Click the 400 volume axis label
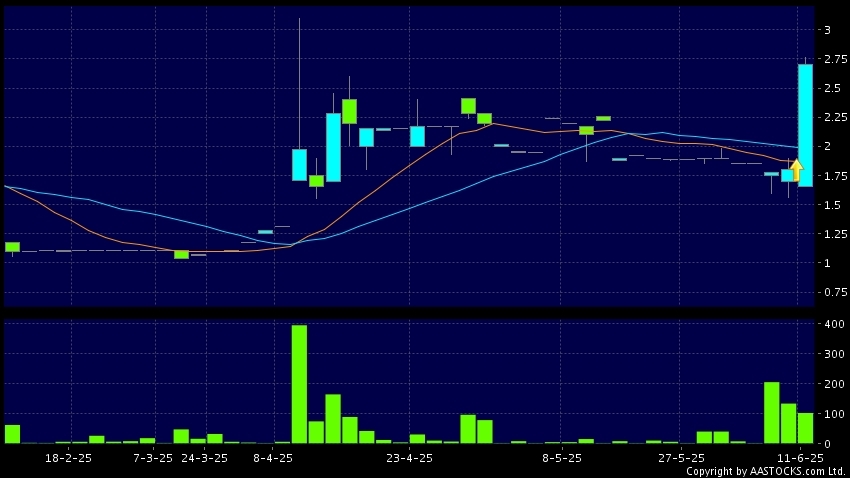Viewport: 850px width, 478px height. coord(834,324)
